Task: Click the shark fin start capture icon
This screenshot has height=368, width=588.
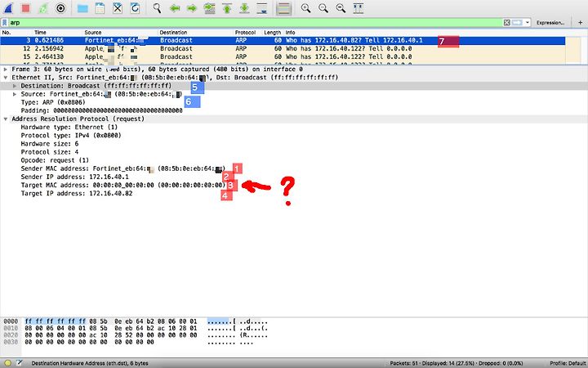Action: tap(8, 8)
